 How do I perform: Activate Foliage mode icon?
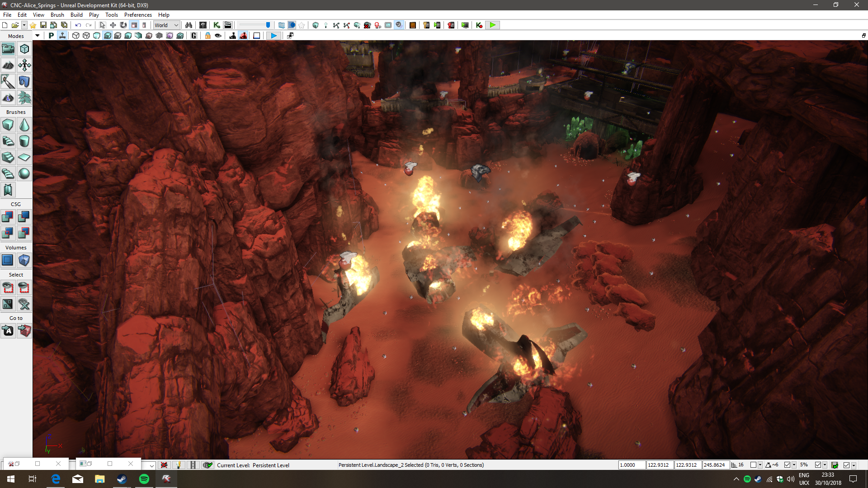24,98
